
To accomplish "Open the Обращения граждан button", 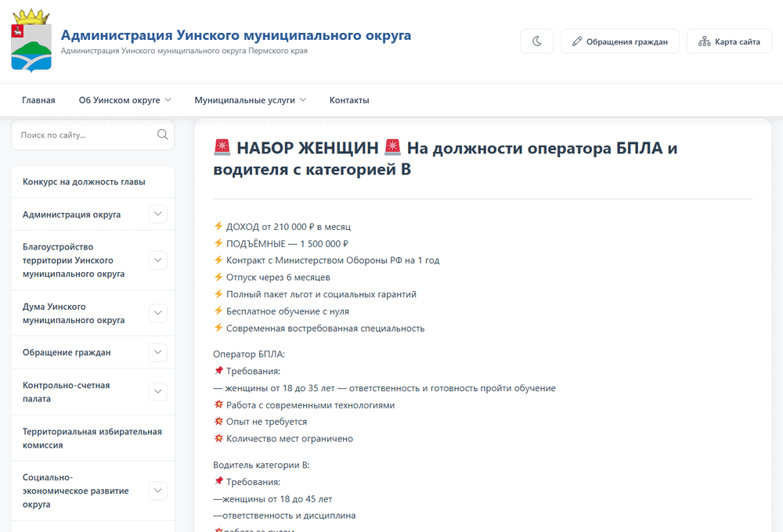I will coord(619,41).
